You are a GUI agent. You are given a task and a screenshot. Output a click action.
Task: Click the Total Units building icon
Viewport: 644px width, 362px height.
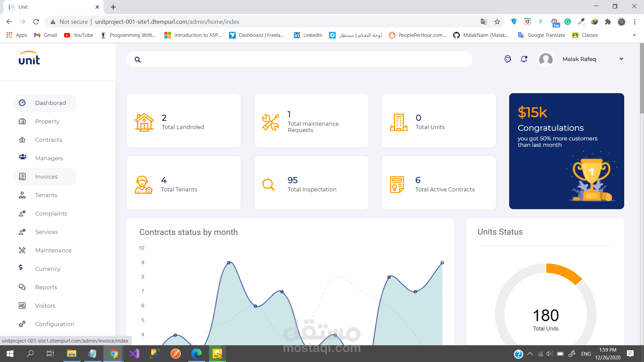pos(398,122)
